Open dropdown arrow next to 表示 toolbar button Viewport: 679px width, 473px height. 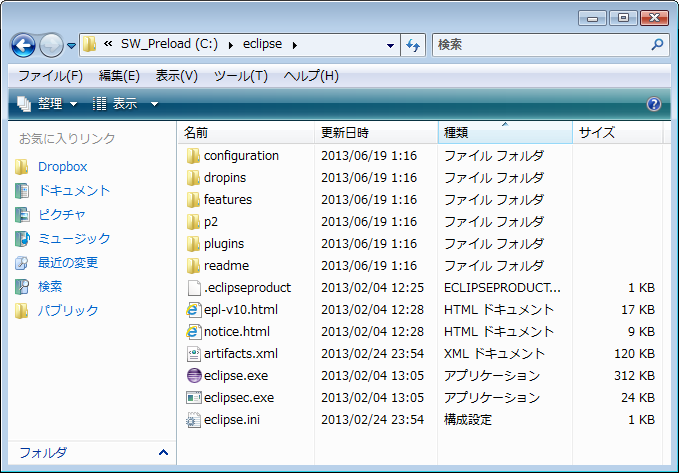[x=154, y=104]
